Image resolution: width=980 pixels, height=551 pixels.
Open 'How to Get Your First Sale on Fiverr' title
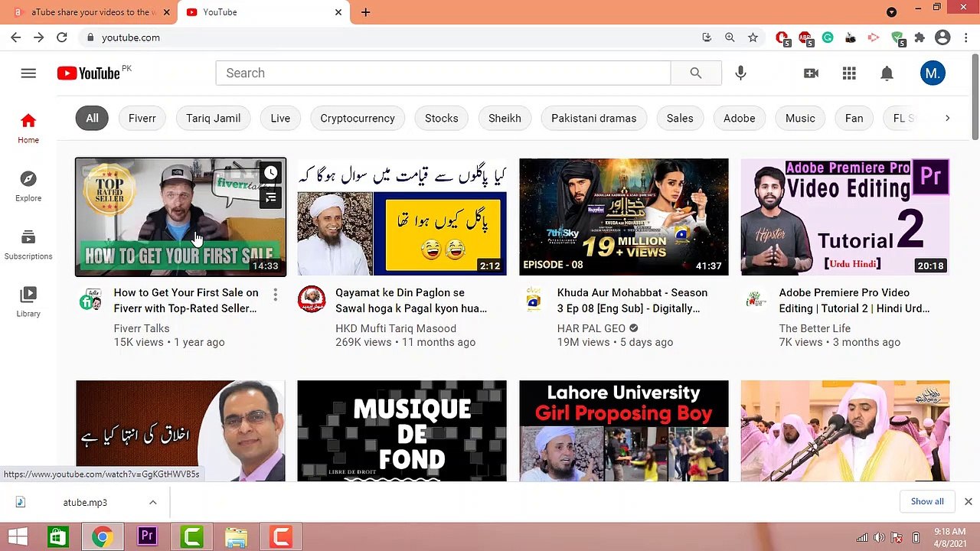186,301
